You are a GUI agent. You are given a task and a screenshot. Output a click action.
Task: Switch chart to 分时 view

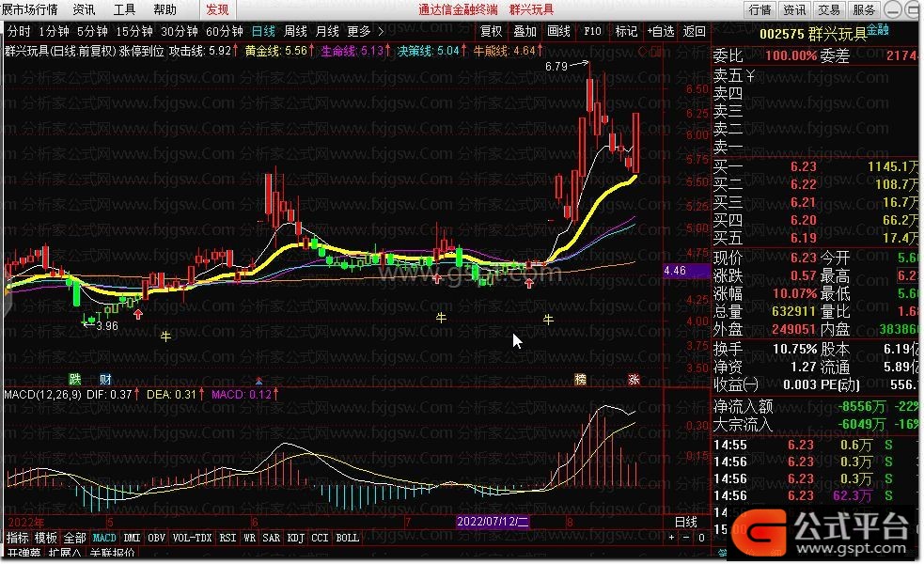tap(18, 31)
